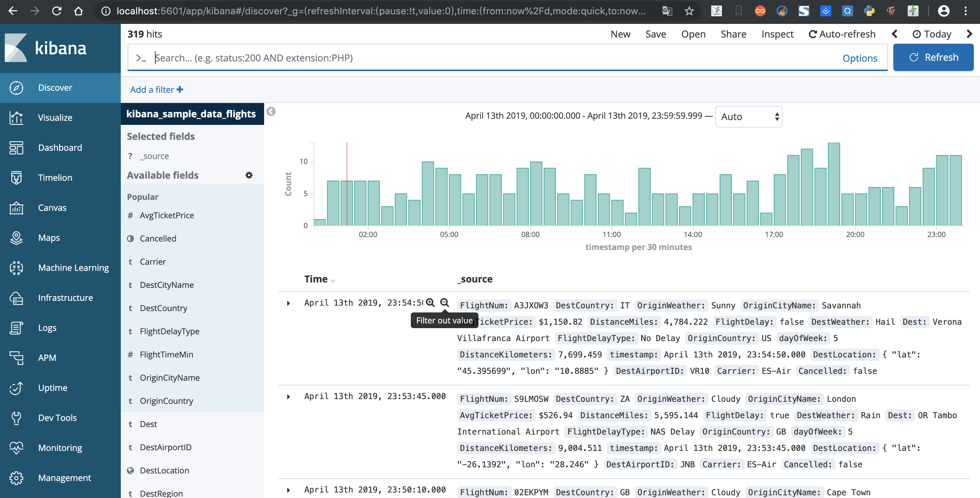Click New in the top menu
980x498 pixels.
[620, 34]
